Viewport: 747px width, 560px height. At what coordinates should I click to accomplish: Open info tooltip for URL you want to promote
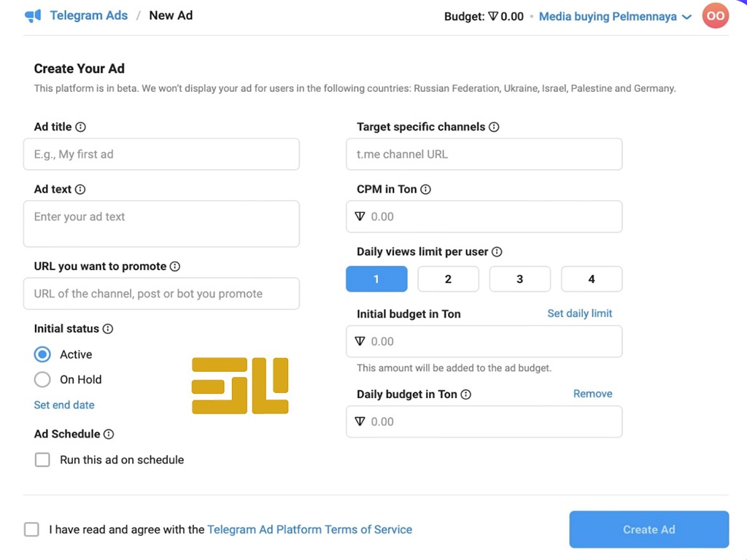click(175, 267)
